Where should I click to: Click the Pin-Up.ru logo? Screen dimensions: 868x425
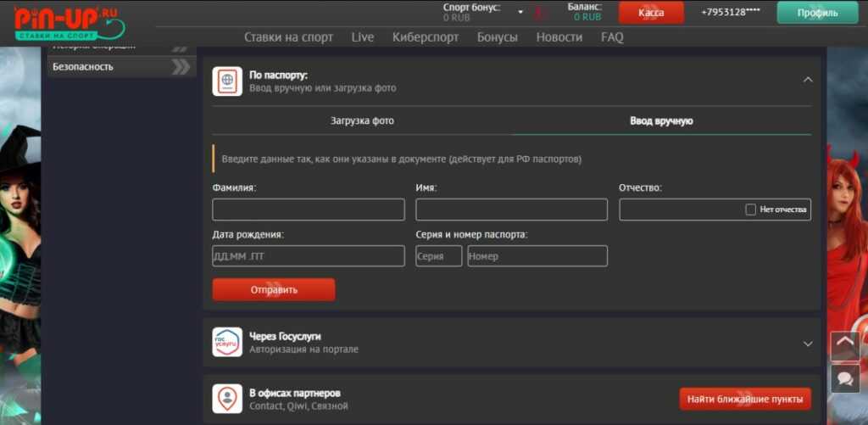70,23
